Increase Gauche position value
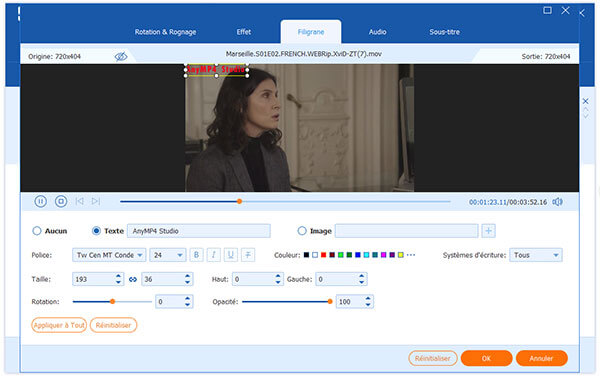 pyautogui.click(x=361, y=276)
